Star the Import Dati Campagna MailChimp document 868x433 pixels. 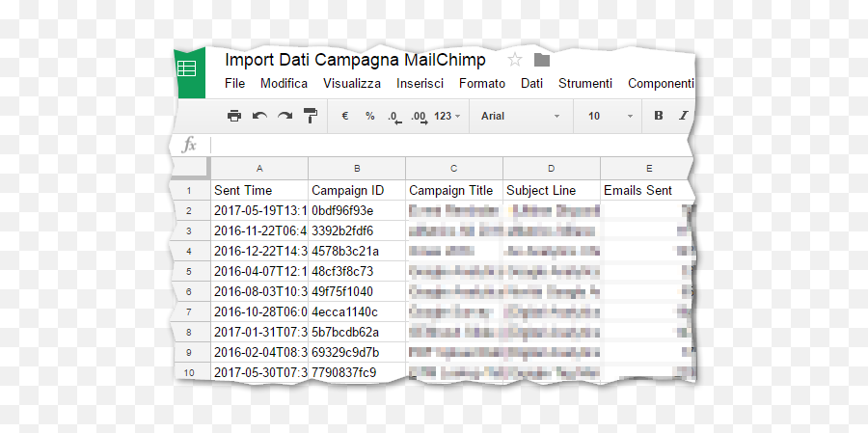(515, 60)
